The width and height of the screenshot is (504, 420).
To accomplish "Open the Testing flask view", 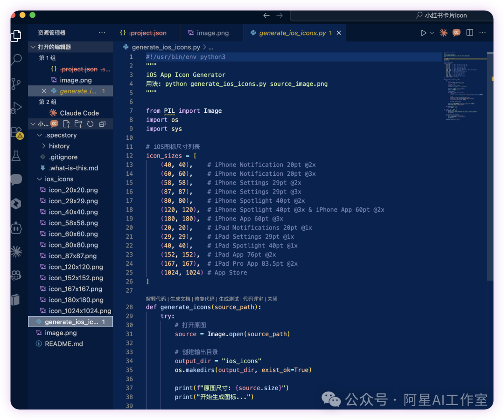I will [x=16, y=156].
